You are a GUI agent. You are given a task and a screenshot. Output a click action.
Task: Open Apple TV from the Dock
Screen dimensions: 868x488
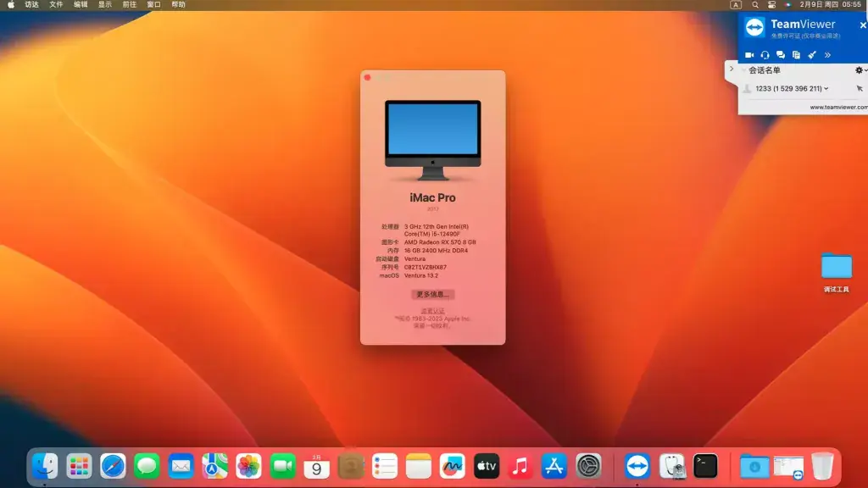[x=487, y=466]
